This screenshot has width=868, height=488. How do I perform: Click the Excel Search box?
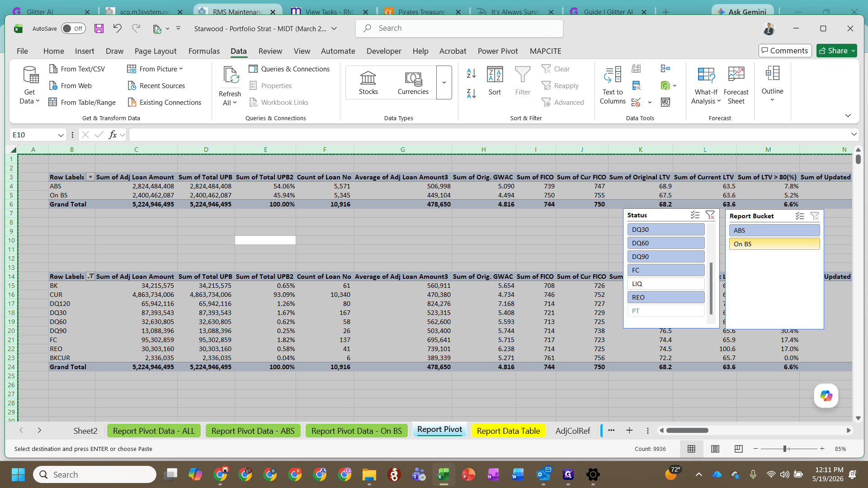(459, 28)
